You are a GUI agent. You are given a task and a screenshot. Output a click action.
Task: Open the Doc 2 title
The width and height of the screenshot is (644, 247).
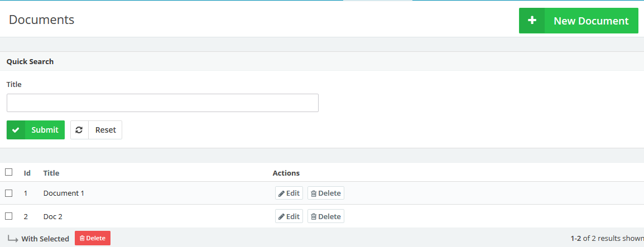coord(53,216)
